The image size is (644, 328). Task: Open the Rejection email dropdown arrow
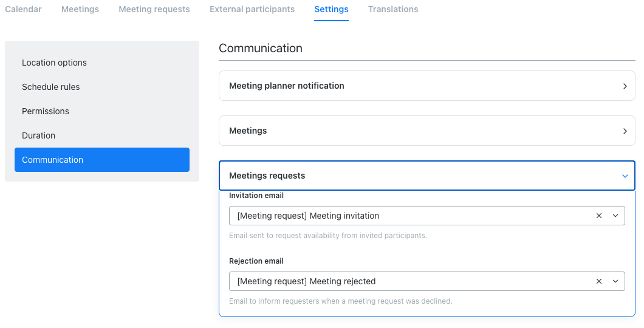click(x=615, y=281)
